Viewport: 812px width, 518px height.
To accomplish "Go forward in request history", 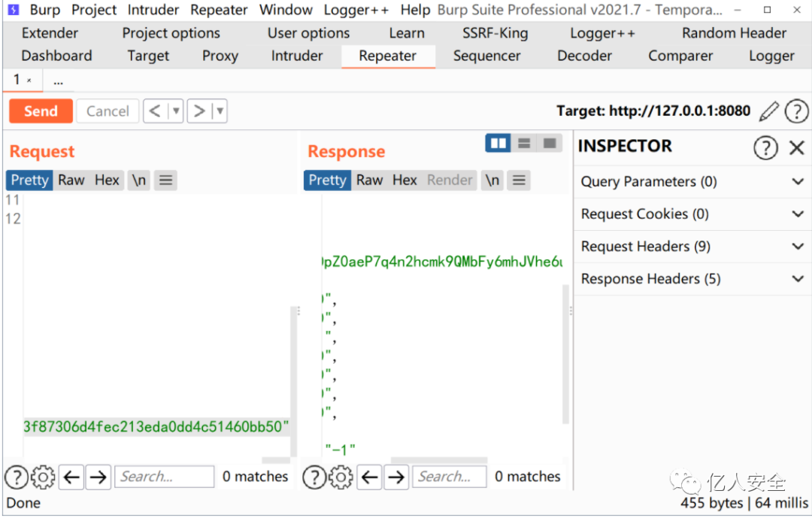I will pos(199,111).
